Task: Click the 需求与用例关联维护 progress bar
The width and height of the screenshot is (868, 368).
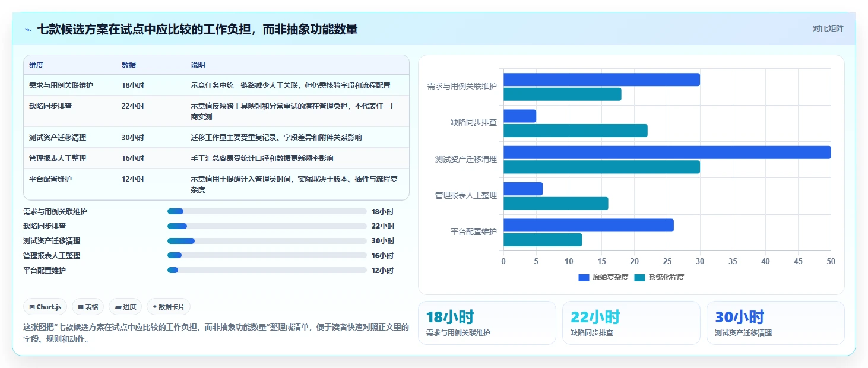Action: pyautogui.click(x=267, y=211)
